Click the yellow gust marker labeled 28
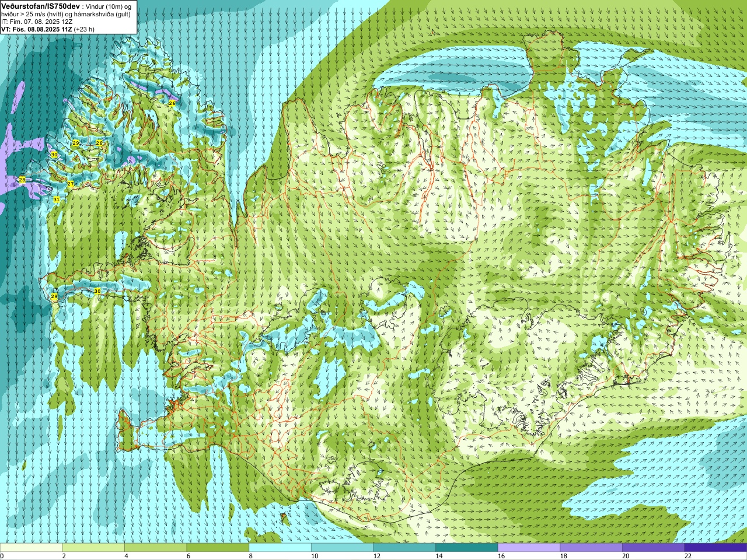The image size is (747, 560). (x=22, y=180)
